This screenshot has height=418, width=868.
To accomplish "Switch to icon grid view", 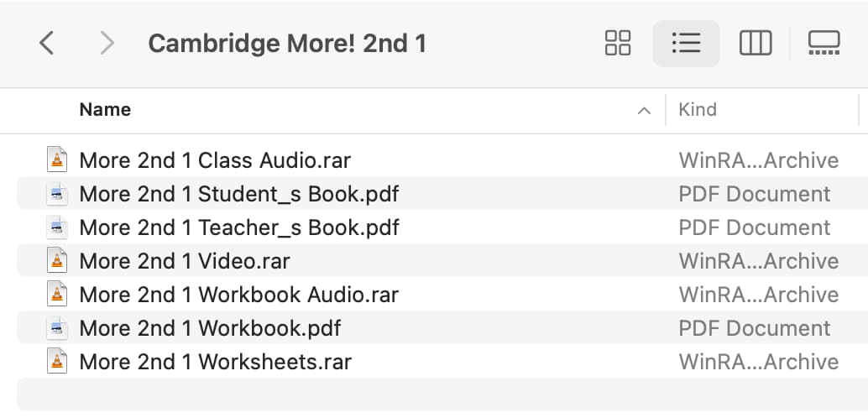I will pos(618,43).
